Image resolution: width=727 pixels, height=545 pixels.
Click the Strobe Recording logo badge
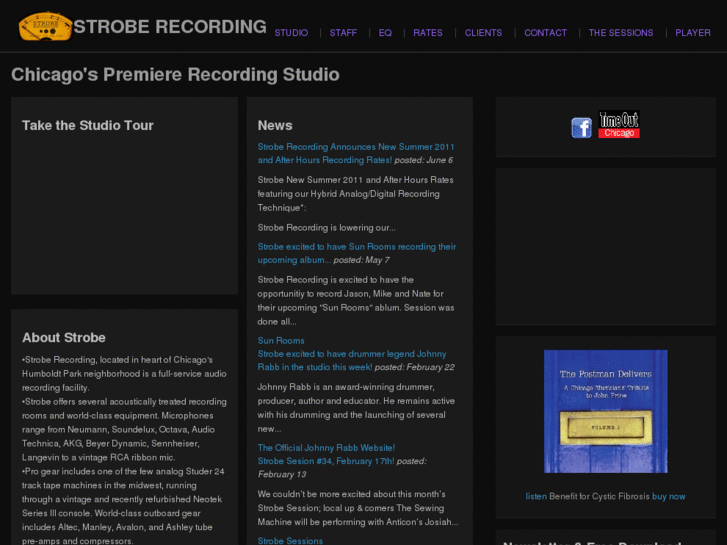pyautogui.click(x=45, y=26)
